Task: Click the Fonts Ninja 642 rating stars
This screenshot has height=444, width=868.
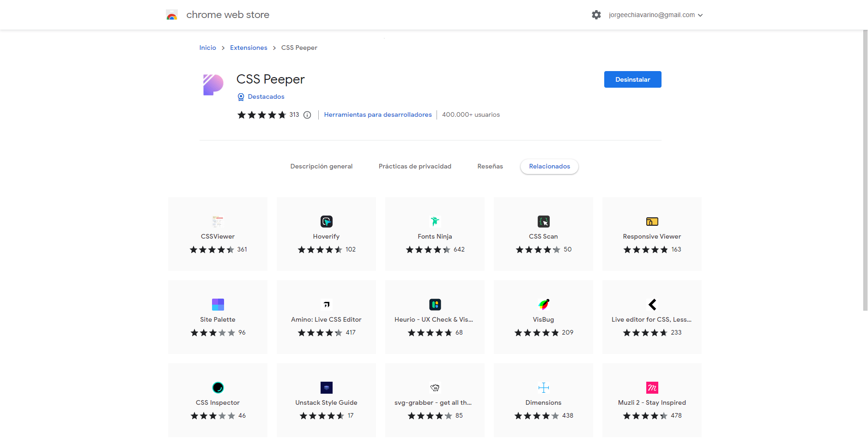Action: coord(428,250)
